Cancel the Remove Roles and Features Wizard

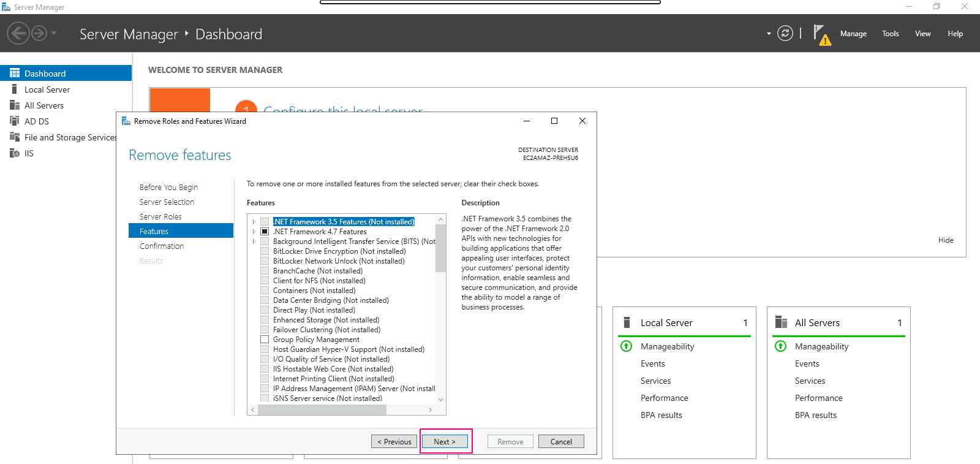point(561,441)
